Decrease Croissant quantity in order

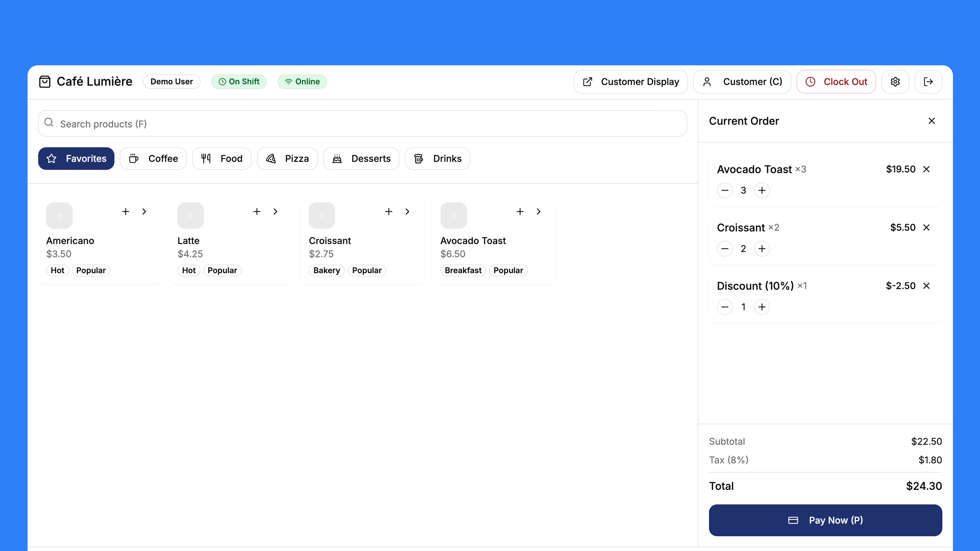coord(725,249)
